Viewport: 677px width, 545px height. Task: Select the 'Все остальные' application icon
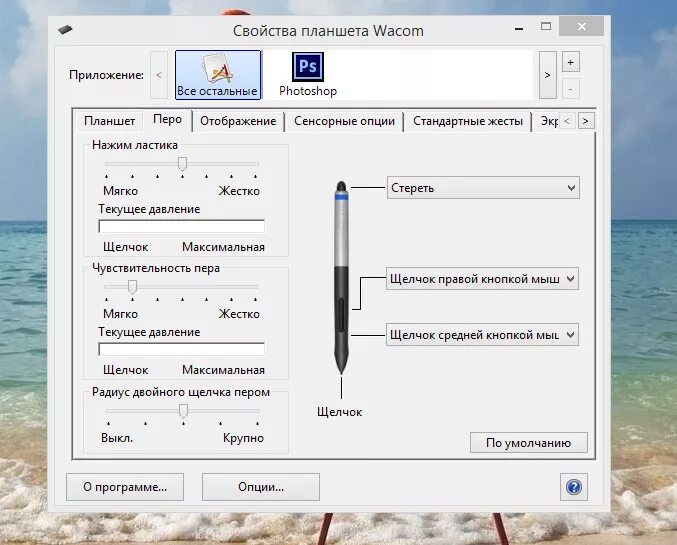point(218,75)
